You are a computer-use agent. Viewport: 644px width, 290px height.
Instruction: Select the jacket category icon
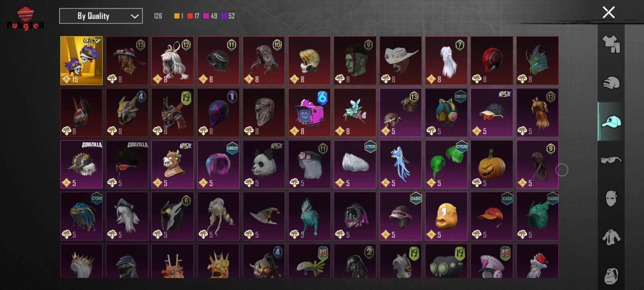pyautogui.click(x=611, y=237)
